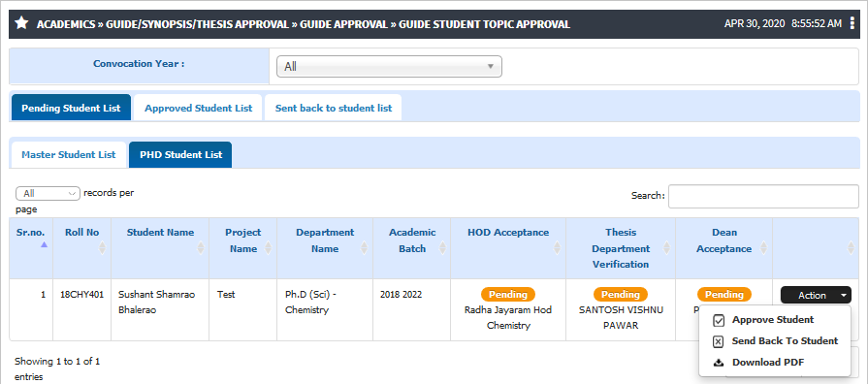Switch to Pending Student List tab
The height and width of the screenshot is (384, 868).
[71, 108]
